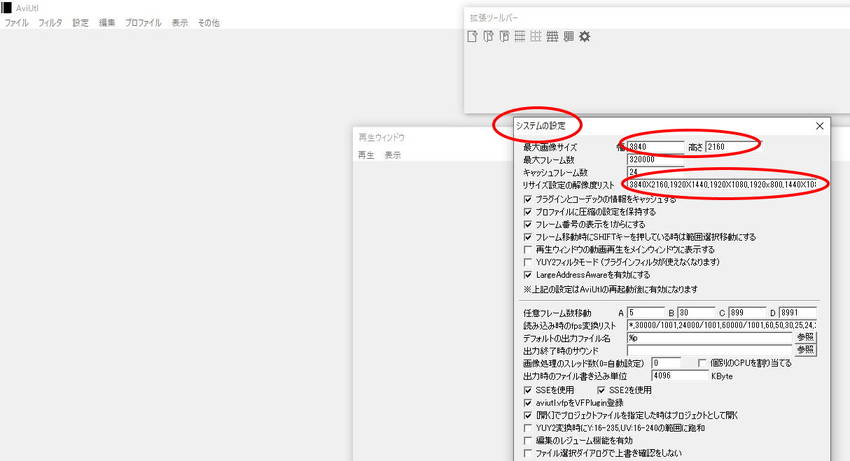Enable YUY2フィルタモード checkbox
The height and width of the screenshot is (461, 850).
[527, 262]
